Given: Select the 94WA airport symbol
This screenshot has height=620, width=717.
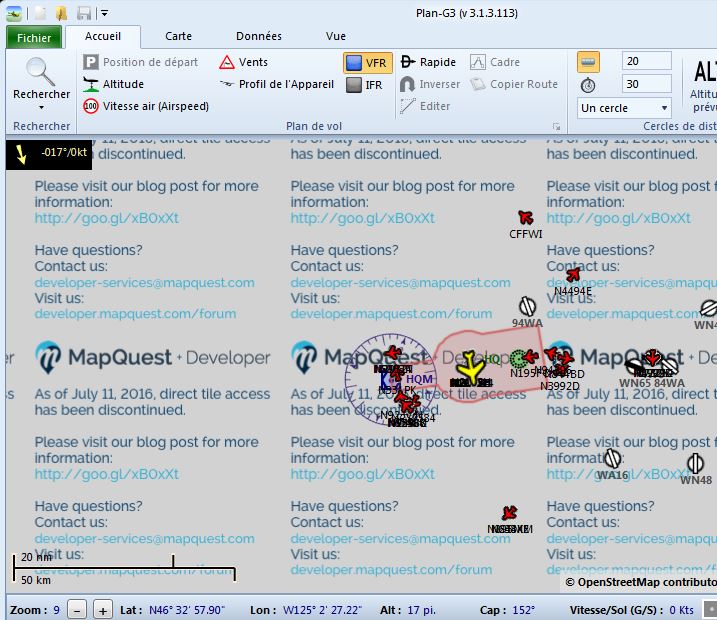Looking at the screenshot, I should tap(527, 306).
